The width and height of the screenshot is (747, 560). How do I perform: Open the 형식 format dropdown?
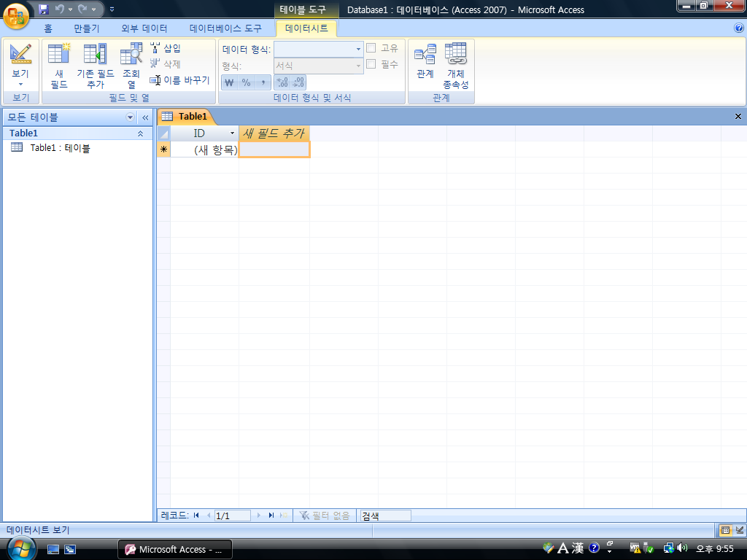(358, 66)
